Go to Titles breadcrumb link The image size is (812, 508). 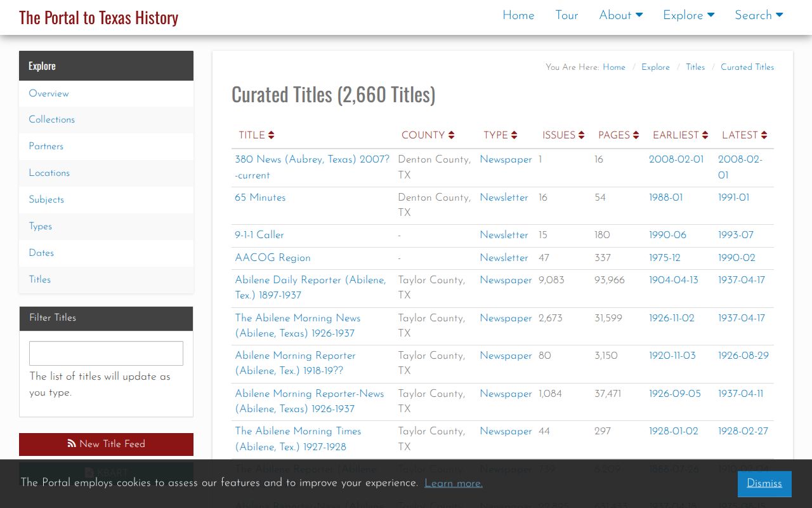[695, 67]
